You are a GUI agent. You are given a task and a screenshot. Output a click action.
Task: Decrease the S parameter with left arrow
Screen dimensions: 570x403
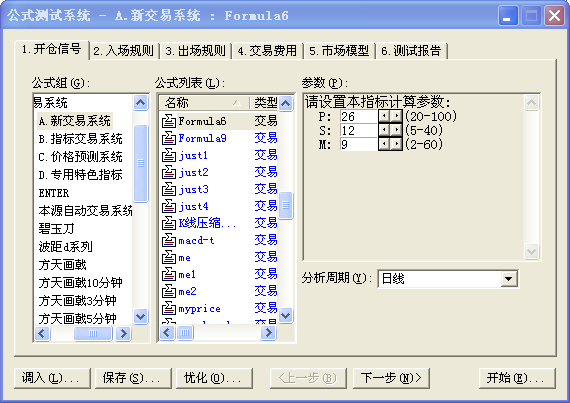click(385, 130)
